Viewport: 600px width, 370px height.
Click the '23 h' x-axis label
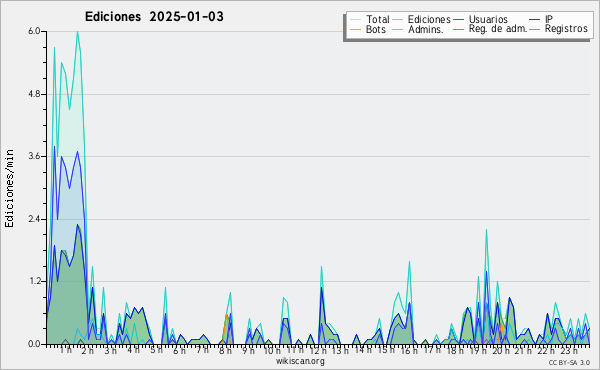point(569,350)
